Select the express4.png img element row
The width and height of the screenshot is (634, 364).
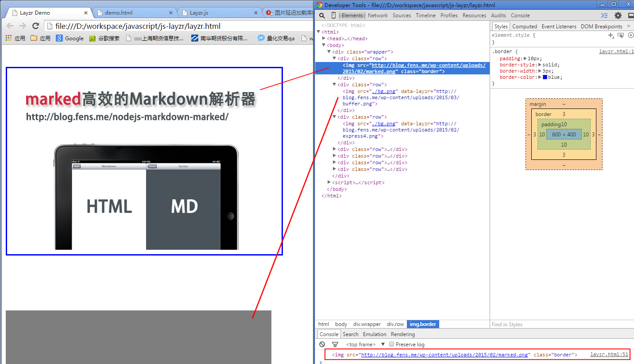pyautogui.click(x=402, y=130)
